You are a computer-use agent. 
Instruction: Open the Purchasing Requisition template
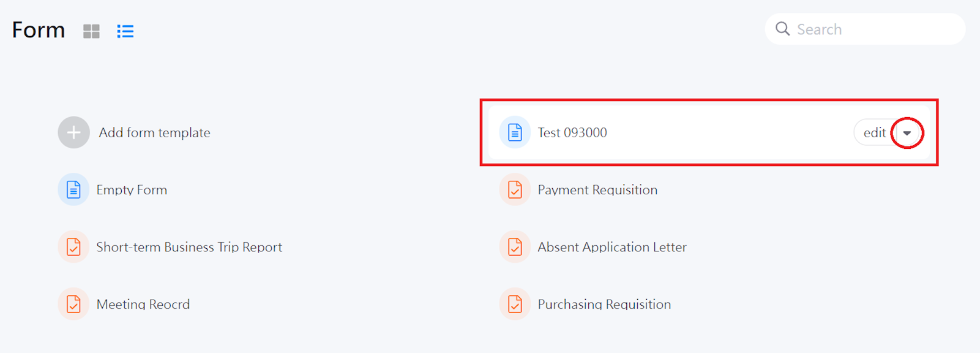point(604,304)
